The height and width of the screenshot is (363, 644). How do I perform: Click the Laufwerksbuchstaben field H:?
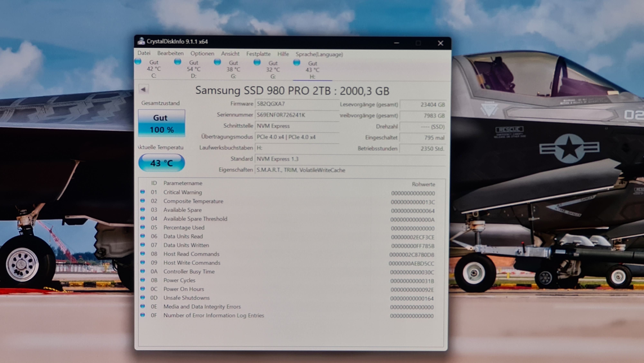[x=297, y=148]
